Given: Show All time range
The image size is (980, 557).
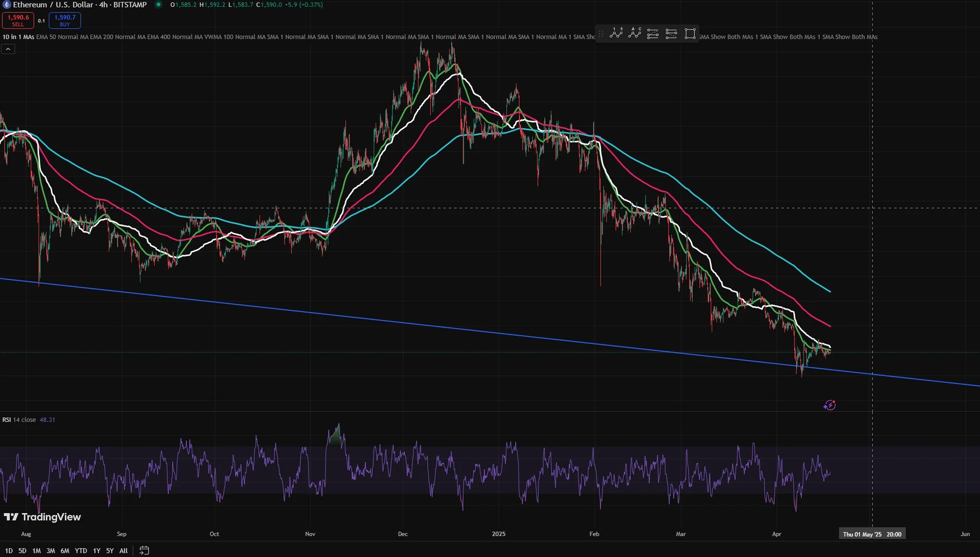Looking at the screenshot, I should [123, 550].
